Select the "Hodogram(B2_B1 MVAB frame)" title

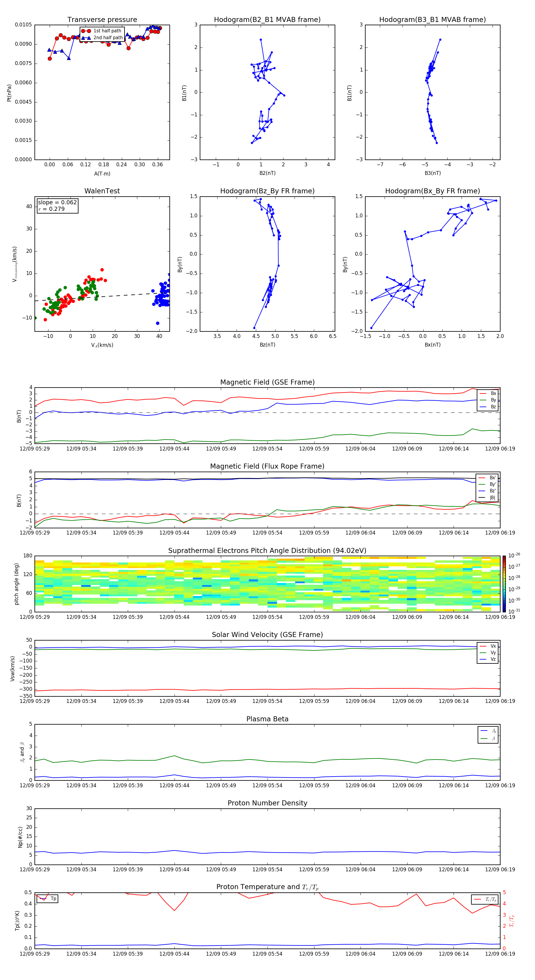267,19
